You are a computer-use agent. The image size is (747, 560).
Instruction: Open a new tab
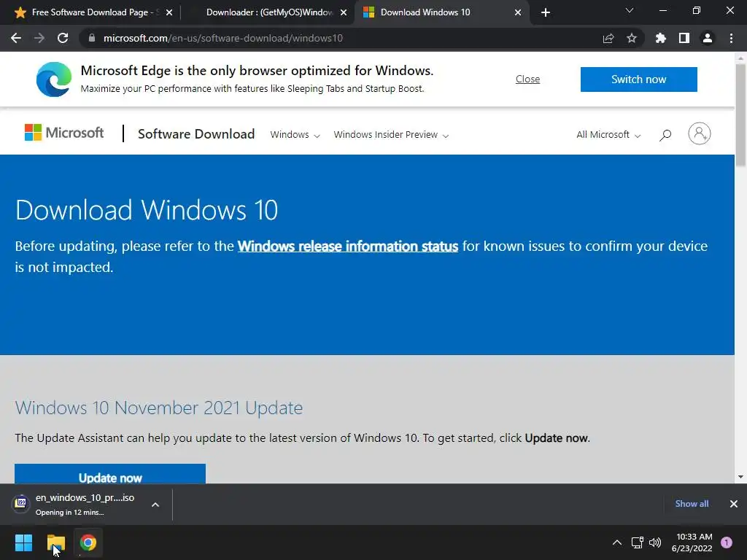pos(546,12)
